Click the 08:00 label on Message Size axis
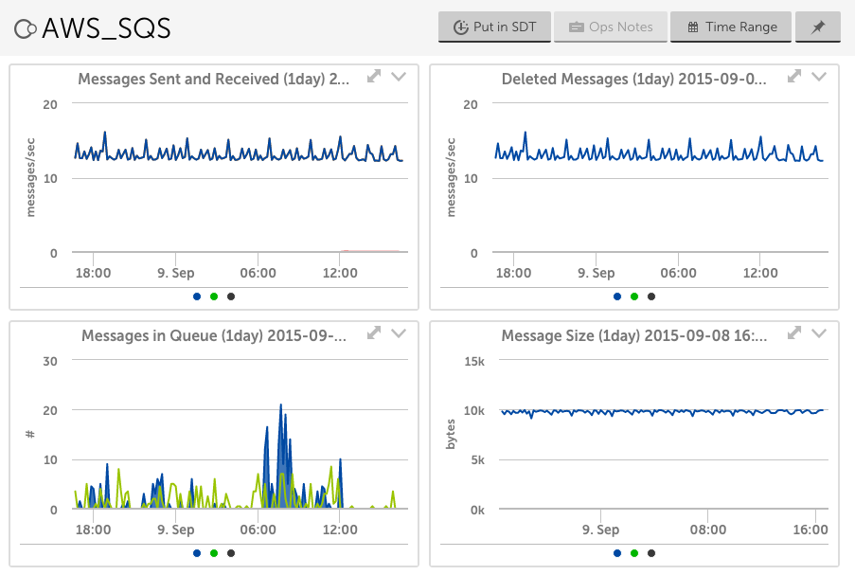The image size is (855, 575). (708, 530)
